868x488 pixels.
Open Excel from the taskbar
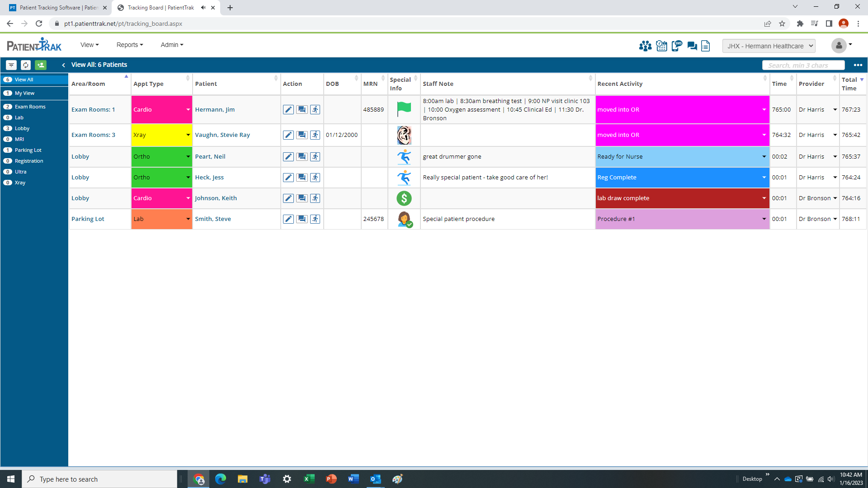[x=309, y=479]
